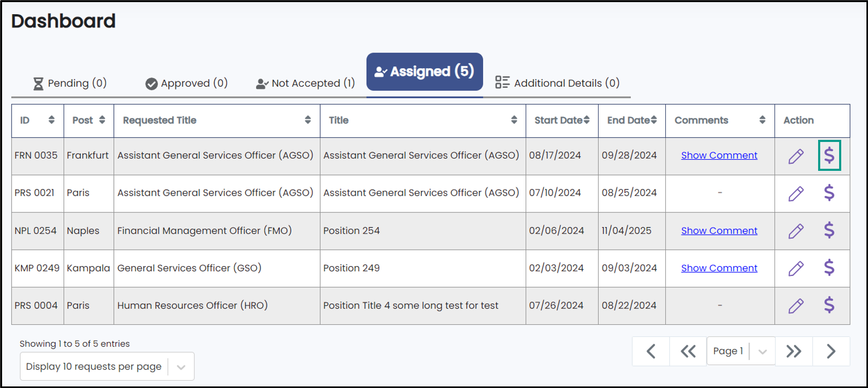Viewport: 868px width, 388px height.
Task: Go to previous page arrow
Action: point(651,351)
